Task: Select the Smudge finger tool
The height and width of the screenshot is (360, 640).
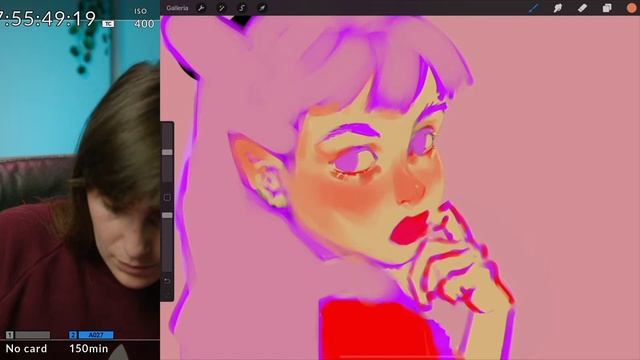Action: (x=558, y=8)
